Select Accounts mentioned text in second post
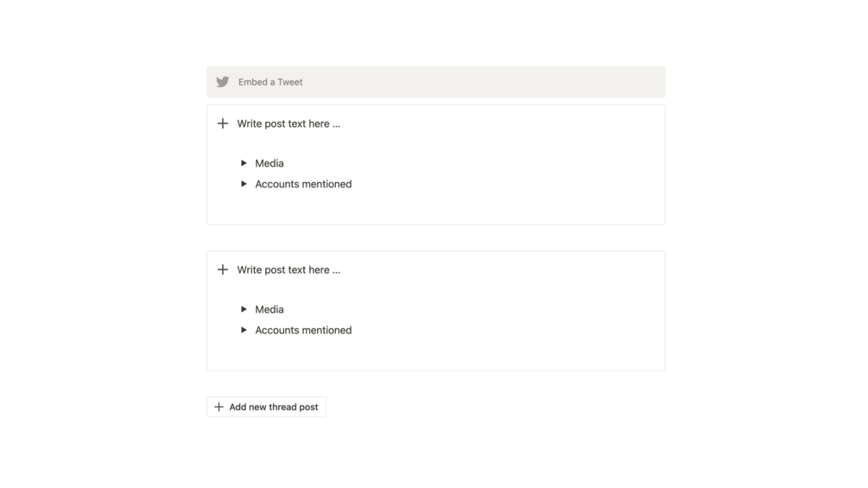This screenshot has width=868, height=488. [x=303, y=330]
